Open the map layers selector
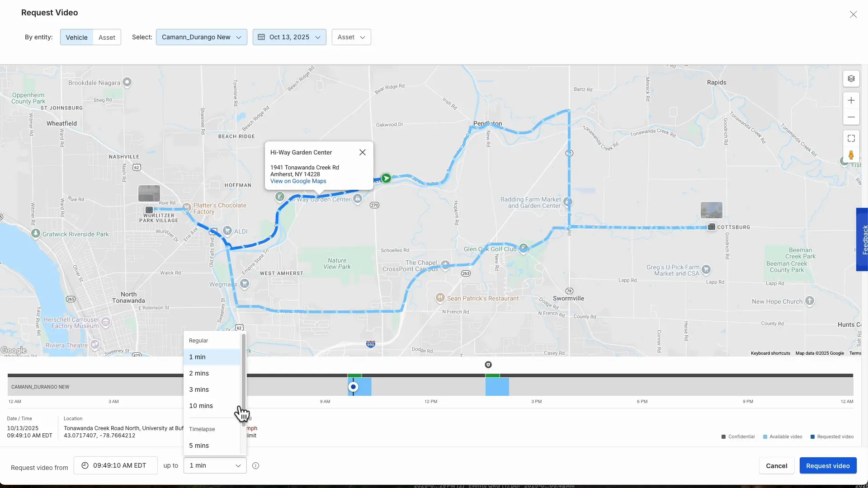Screen dimensions: 868x488 (x=852, y=78)
